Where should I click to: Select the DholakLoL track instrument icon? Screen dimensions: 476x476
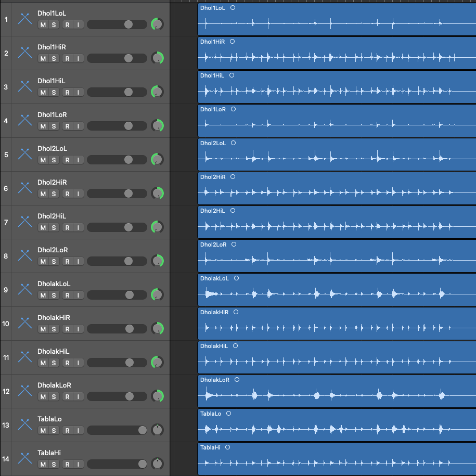(x=25, y=290)
